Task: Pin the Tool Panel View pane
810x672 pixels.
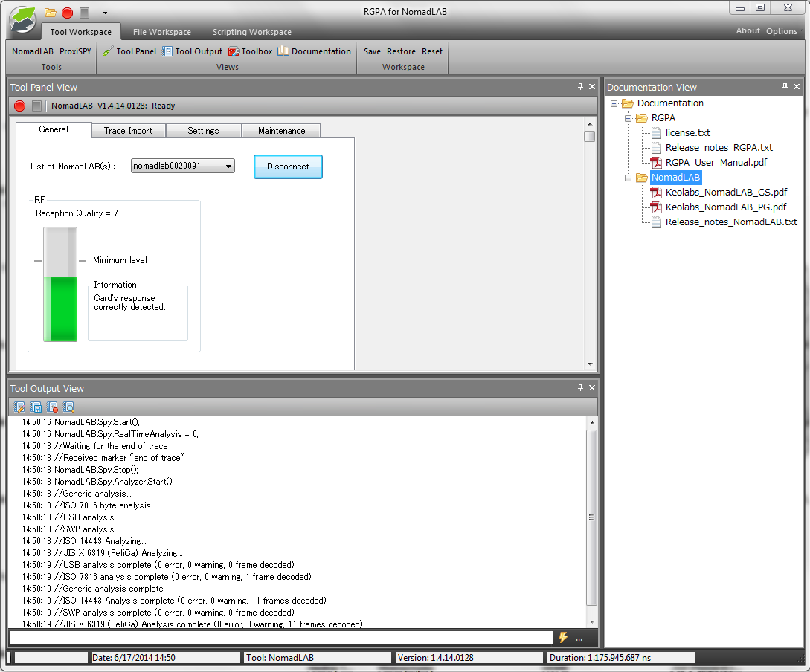Action: click(580, 87)
